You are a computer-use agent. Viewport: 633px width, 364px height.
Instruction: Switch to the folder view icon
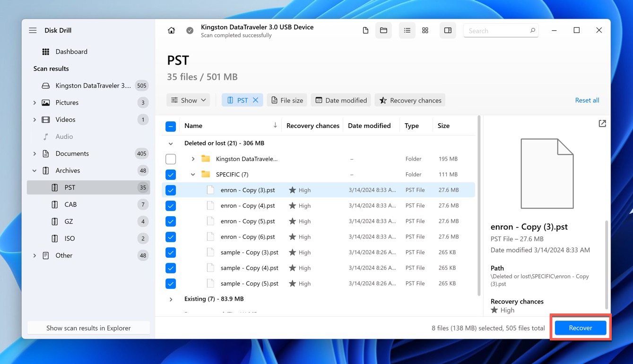tap(383, 30)
